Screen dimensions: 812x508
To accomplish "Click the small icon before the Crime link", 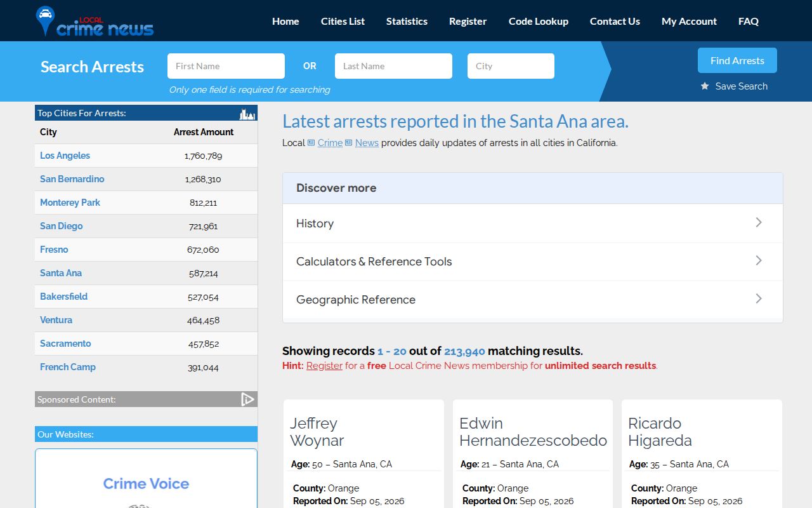I will pyautogui.click(x=311, y=143).
